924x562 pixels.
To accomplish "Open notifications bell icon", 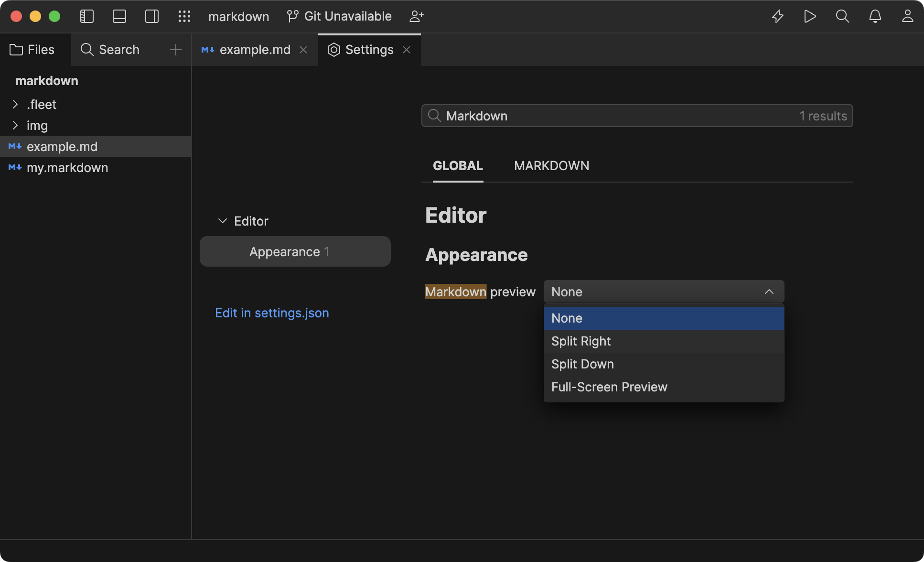I will 875,16.
